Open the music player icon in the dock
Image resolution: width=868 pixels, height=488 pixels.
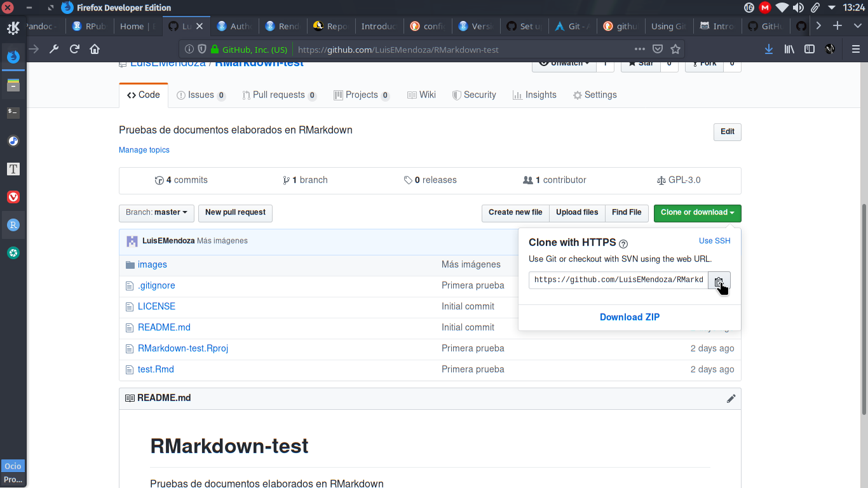point(13,141)
